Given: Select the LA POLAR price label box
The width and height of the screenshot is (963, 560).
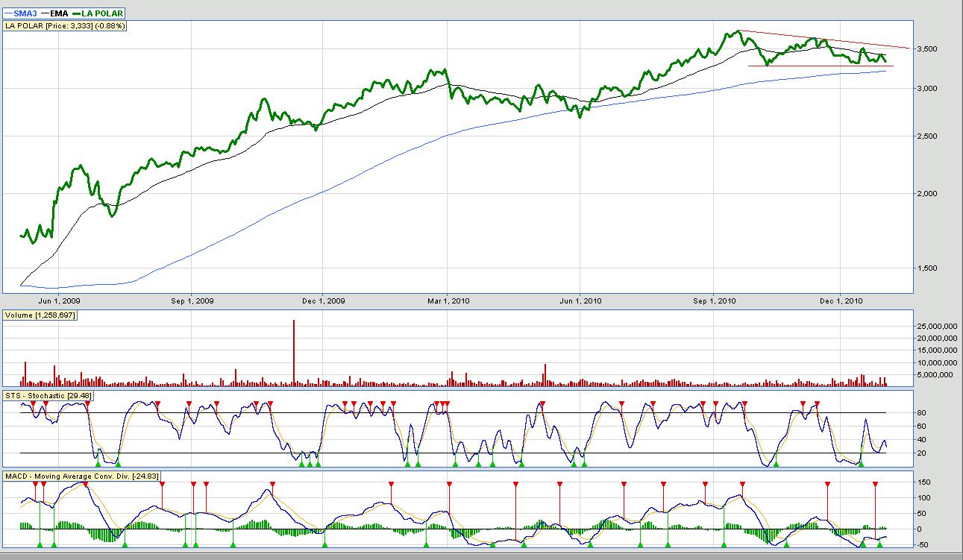Looking at the screenshot, I should point(65,26).
